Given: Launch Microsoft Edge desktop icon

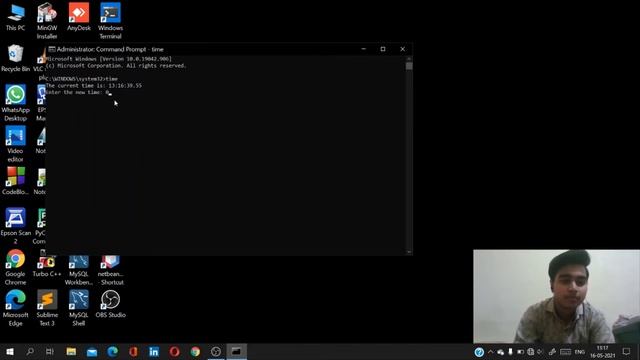Looking at the screenshot, I should pyautogui.click(x=16, y=309).
